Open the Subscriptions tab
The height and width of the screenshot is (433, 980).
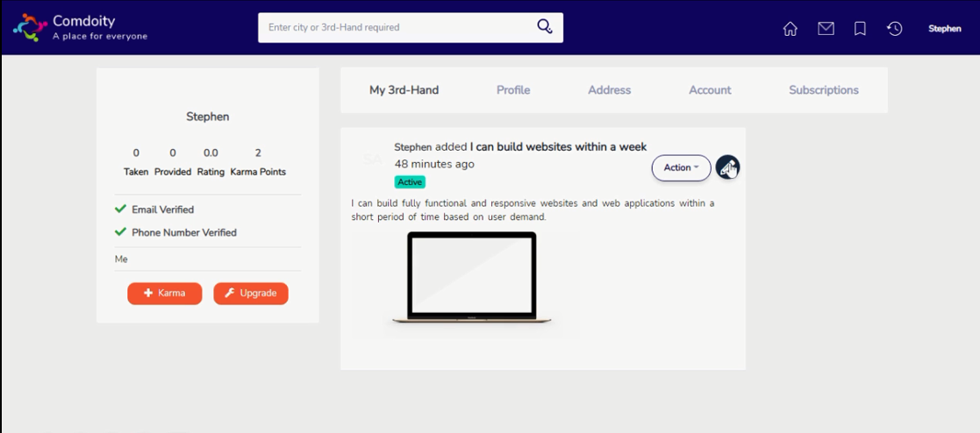point(824,90)
